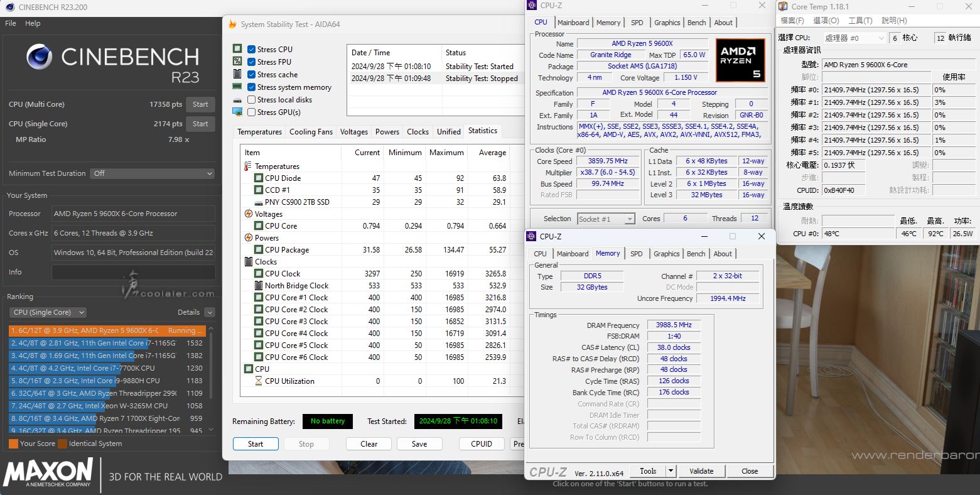Screen dimensions: 980x495
Task: Click the CPU-Z Close button
Action: point(750,471)
